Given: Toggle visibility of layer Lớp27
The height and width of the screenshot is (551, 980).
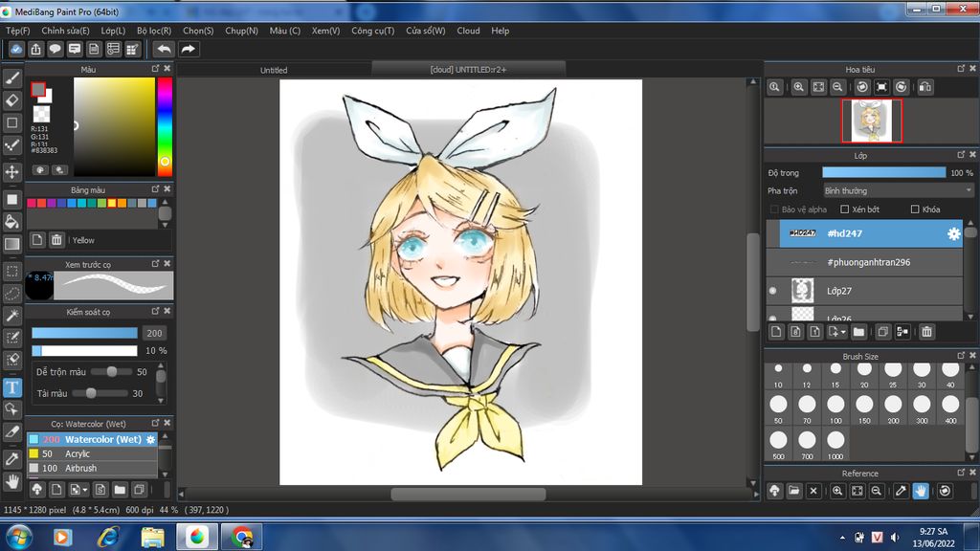Looking at the screenshot, I should point(772,291).
